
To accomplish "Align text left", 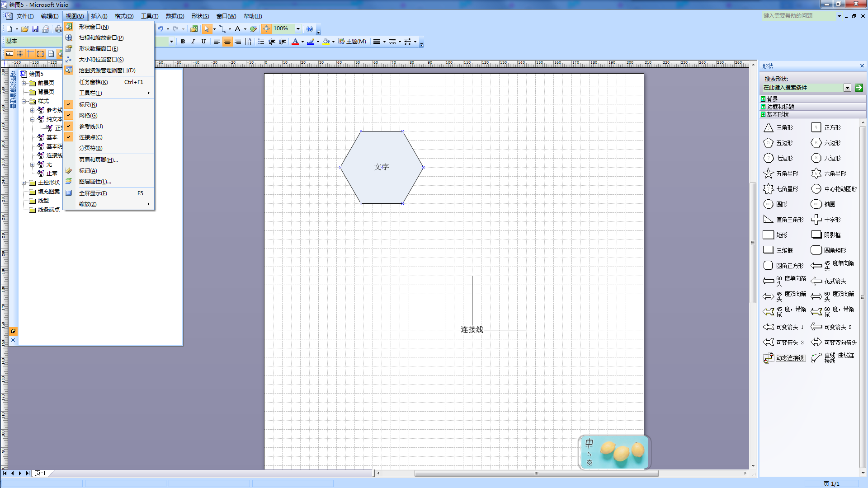I will (x=217, y=42).
